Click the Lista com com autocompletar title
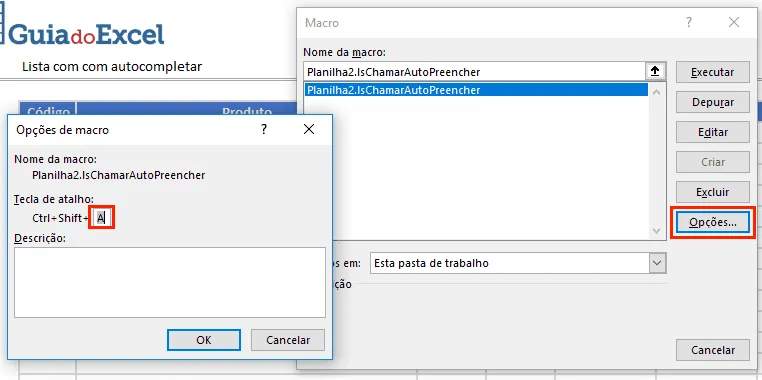The height and width of the screenshot is (380, 762). click(x=112, y=66)
